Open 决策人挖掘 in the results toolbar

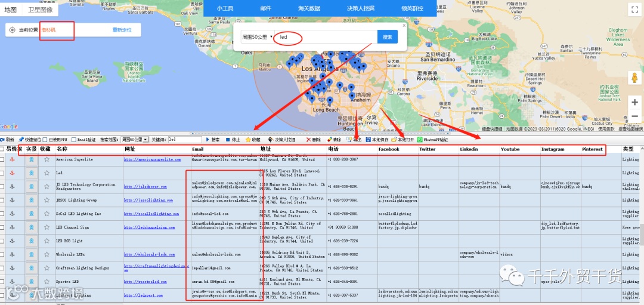(281, 140)
